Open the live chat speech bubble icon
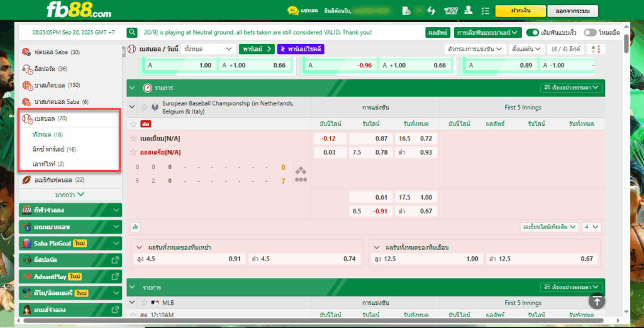The width and height of the screenshot is (644, 328). tap(293, 11)
